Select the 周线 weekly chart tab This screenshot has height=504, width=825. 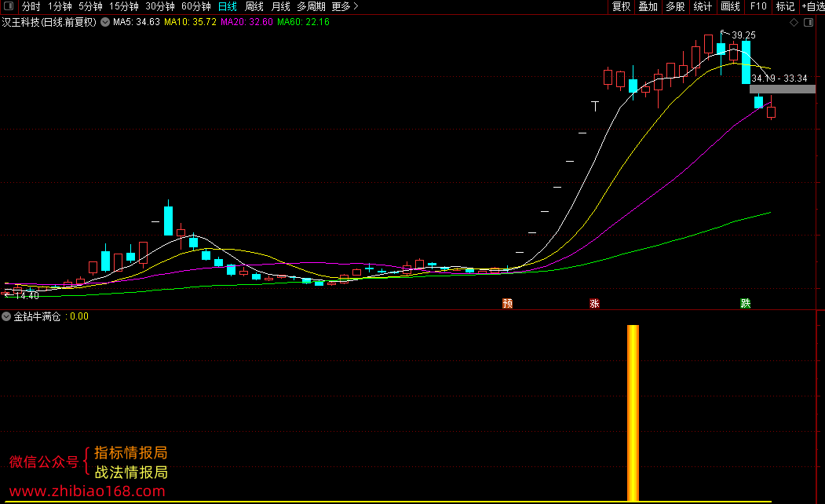tap(254, 6)
